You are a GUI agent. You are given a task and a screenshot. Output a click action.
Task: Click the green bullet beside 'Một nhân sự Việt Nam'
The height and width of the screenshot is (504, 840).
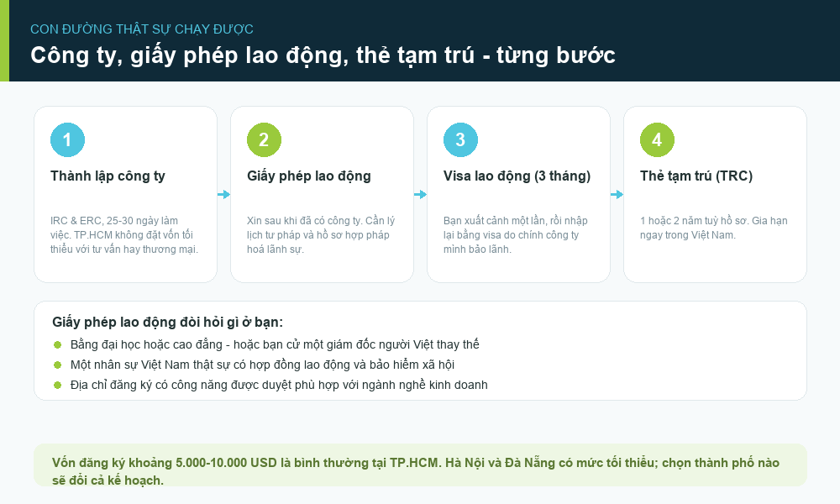tap(58, 365)
